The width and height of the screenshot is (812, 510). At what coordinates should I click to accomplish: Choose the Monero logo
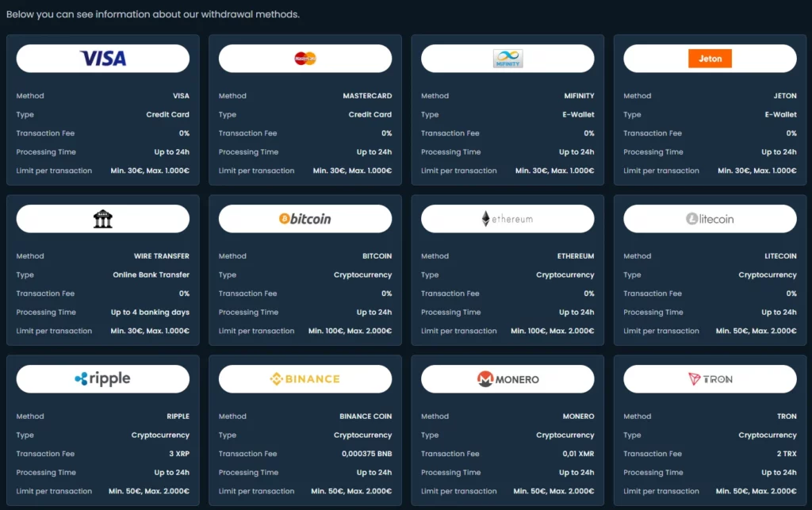click(507, 379)
